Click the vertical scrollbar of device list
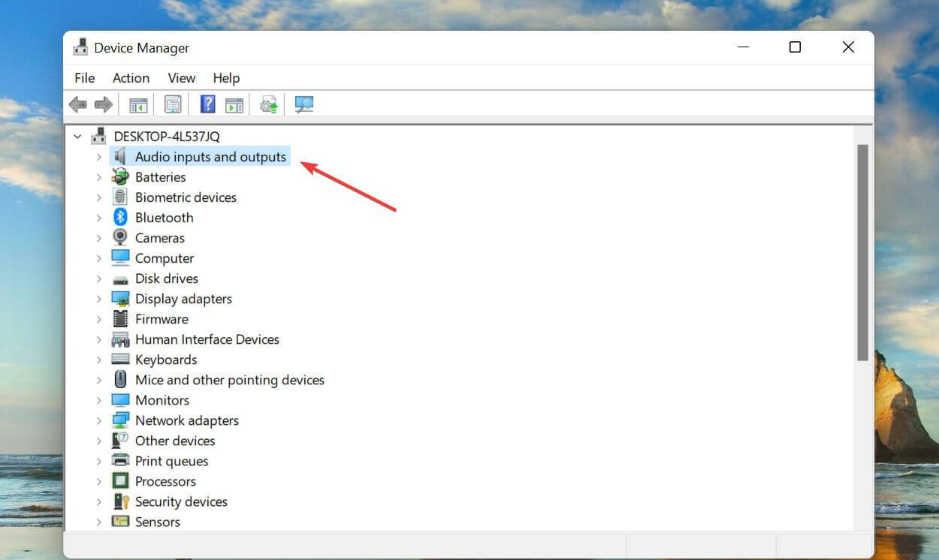 coord(862,251)
